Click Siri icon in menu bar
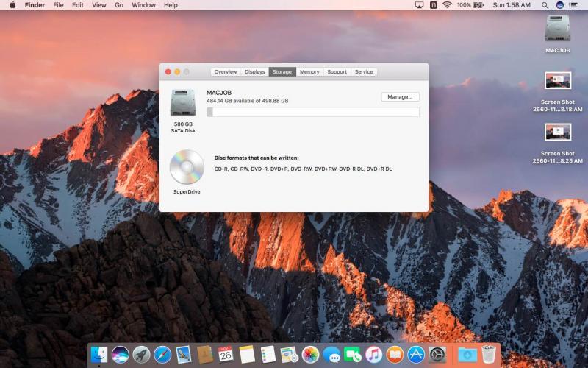588x368 pixels. point(560,5)
